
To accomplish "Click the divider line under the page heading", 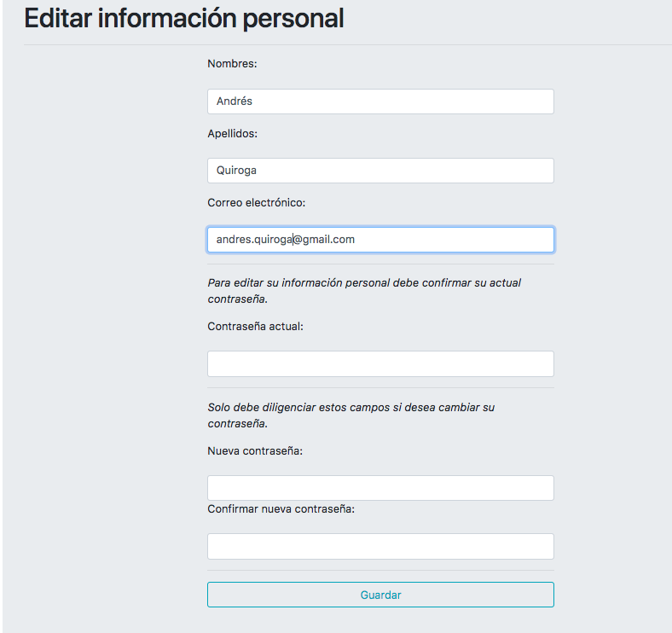I will click(x=348, y=44).
